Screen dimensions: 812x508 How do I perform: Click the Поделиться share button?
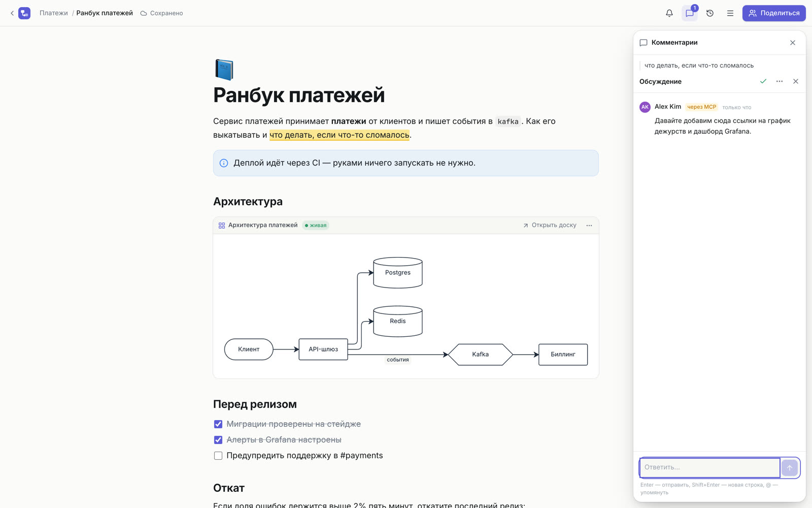pyautogui.click(x=774, y=13)
